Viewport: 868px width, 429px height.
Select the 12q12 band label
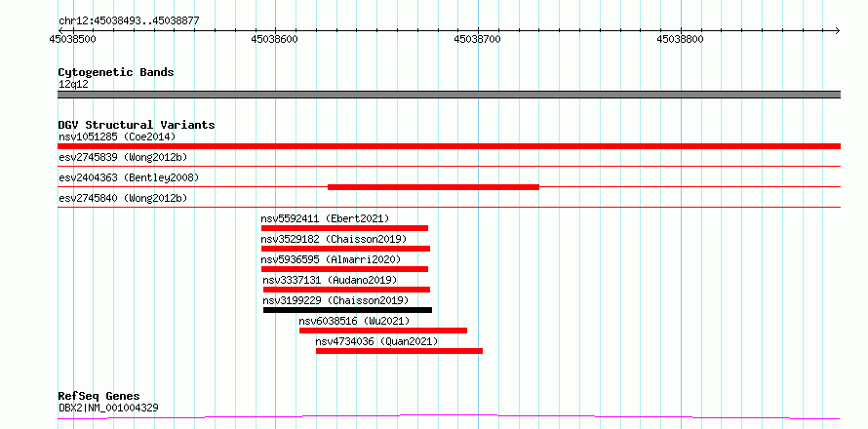73,85
